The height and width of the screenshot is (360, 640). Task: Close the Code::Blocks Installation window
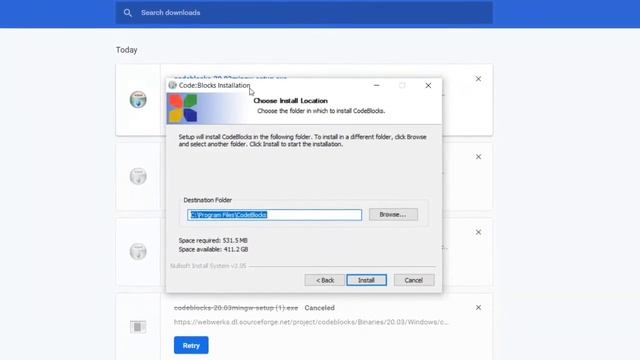point(428,85)
